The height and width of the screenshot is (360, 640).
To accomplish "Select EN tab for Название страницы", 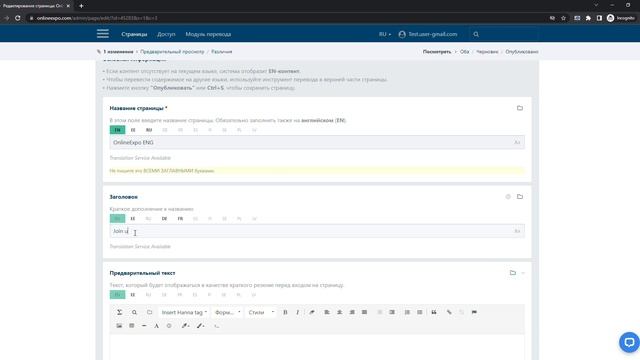I will coord(118,130).
